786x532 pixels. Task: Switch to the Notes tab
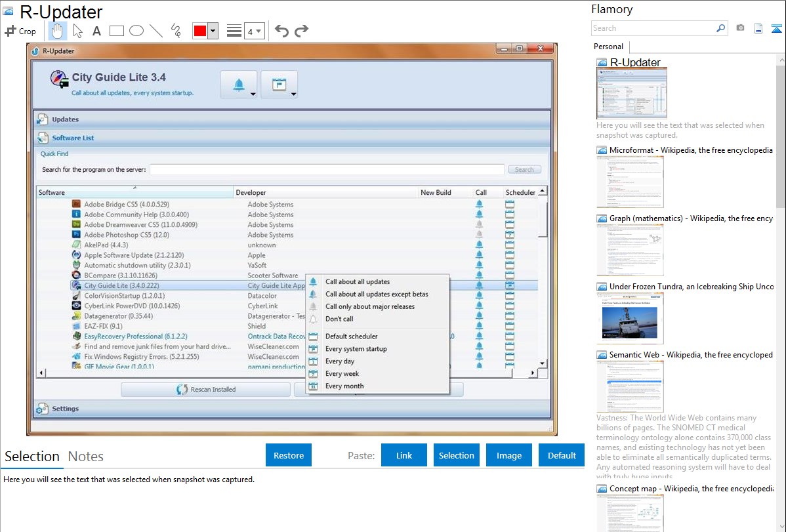pos(86,457)
